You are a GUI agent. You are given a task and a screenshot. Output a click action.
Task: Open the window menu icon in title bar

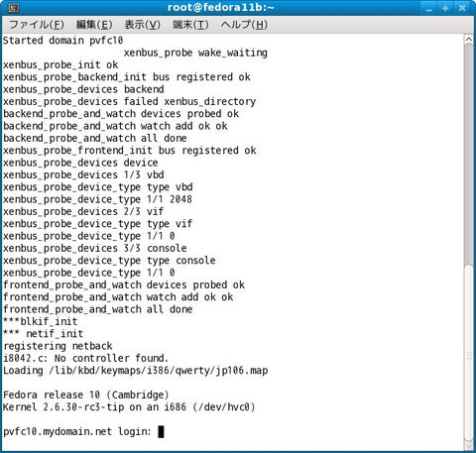(13, 8)
